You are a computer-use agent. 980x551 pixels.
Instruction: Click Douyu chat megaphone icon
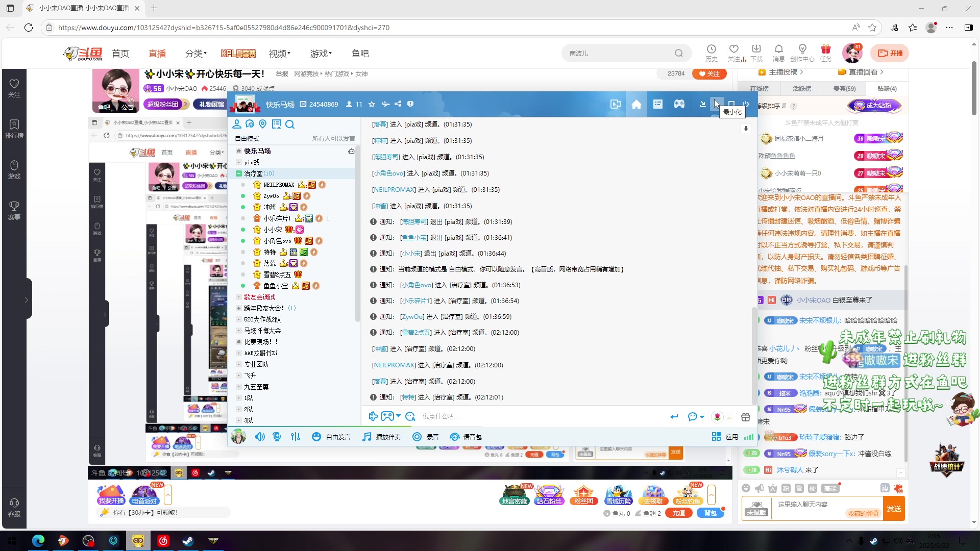pos(759,488)
